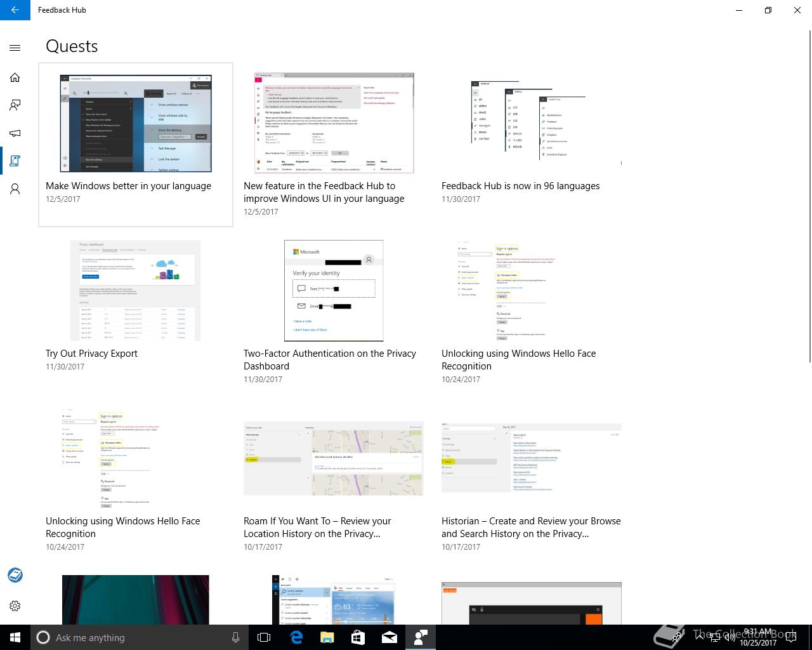812x650 pixels.
Task: Open the Feedback section in sidebar
Action: click(x=15, y=105)
